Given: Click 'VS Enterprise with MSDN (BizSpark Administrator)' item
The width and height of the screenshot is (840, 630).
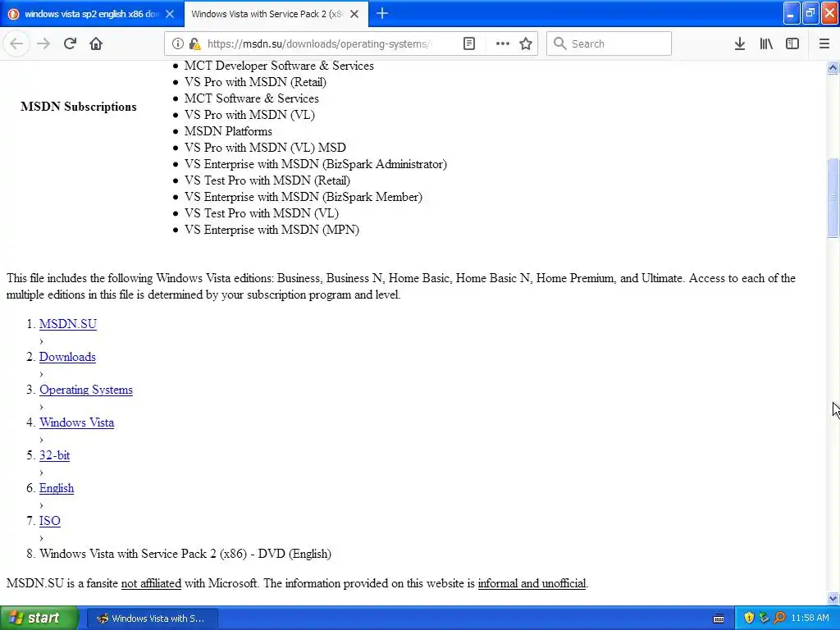Looking at the screenshot, I should [316, 164].
